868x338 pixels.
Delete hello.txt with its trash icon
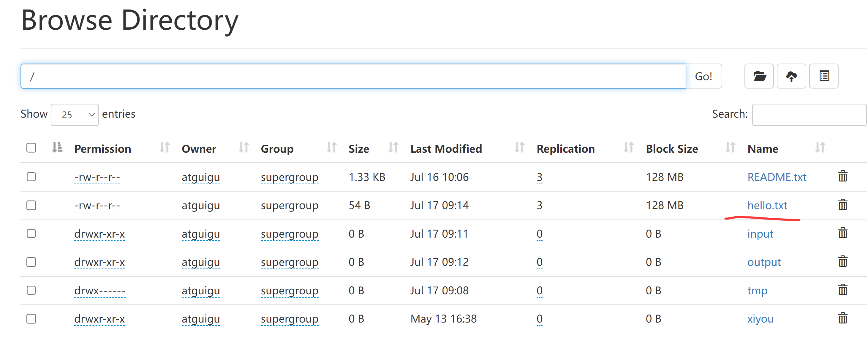(x=842, y=205)
